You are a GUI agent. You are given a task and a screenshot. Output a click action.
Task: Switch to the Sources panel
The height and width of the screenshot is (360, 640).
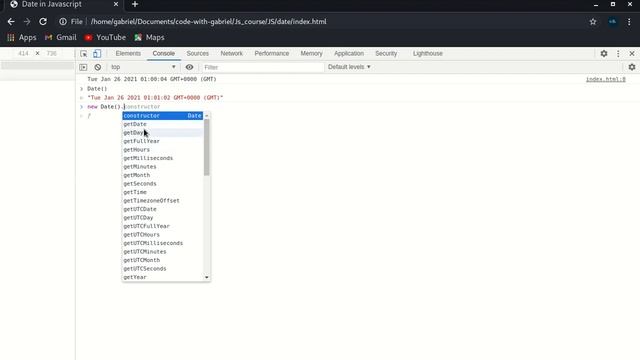click(198, 53)
